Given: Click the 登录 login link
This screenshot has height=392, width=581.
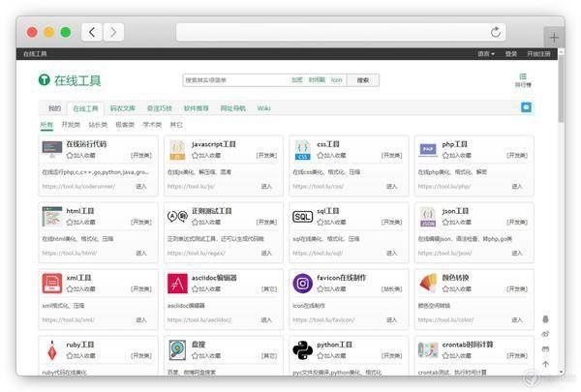Looking at the screenshot, I should (x=511, y=54).
